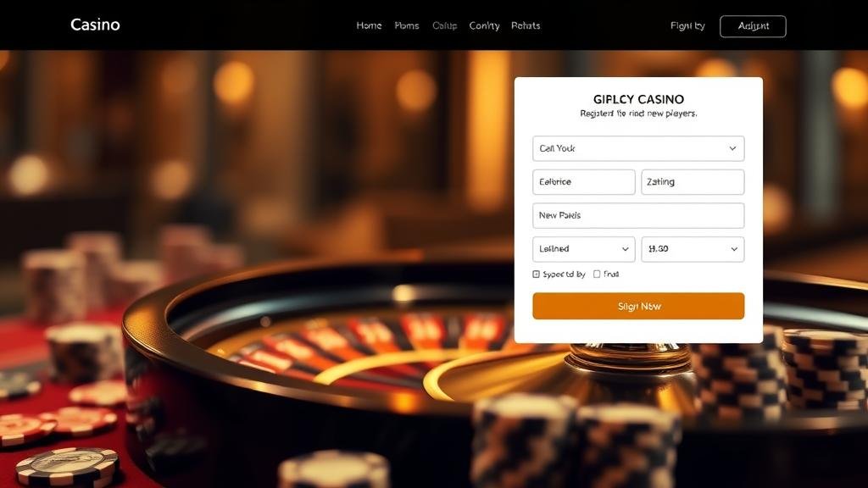Open the Home menu item

point(369,25)
